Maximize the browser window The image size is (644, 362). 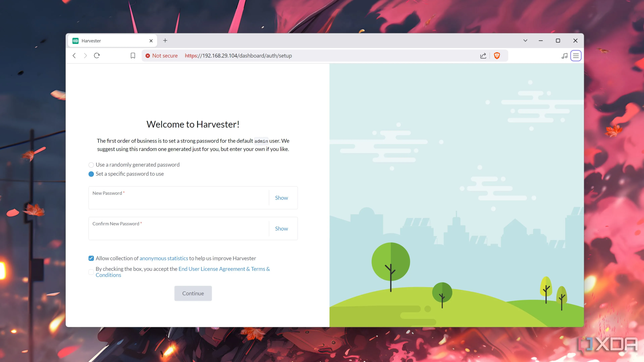558,40
